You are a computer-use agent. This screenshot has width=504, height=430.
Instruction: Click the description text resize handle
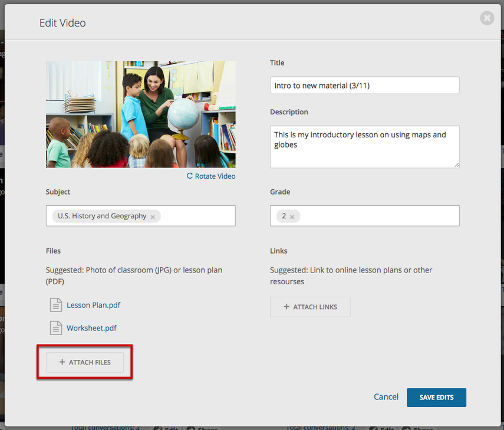coord(456,165)
